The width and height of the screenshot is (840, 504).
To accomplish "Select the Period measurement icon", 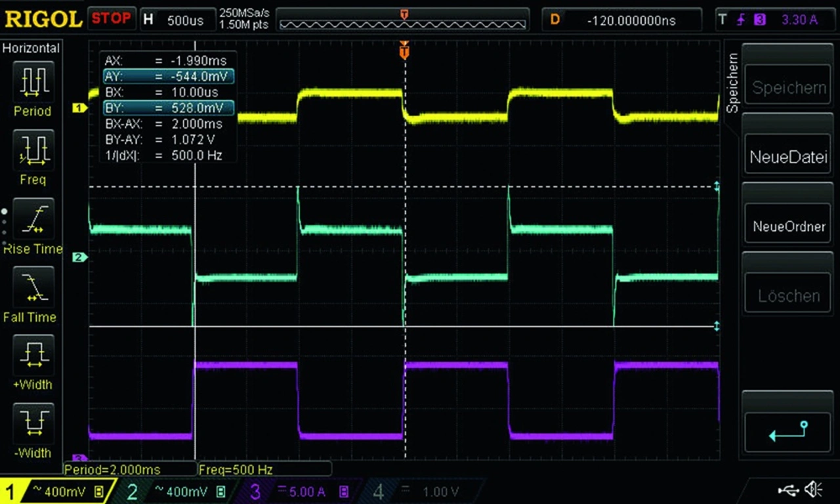I will pos(32,81).
